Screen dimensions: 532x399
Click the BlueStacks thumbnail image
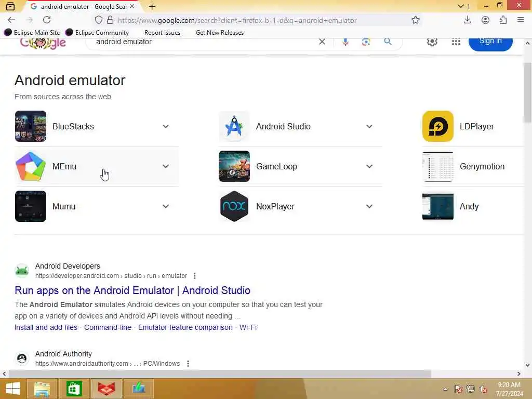(31, 127)
